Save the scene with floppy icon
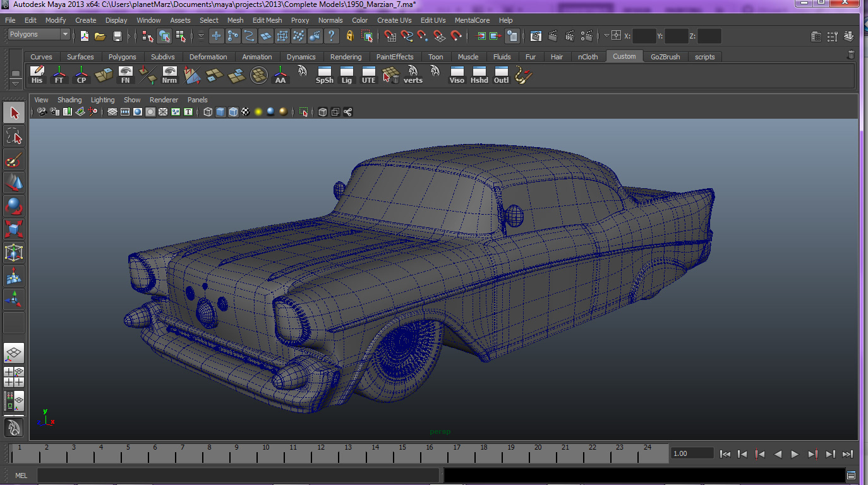Image resolution: width=868 pixels, height=485 pixels. 117,36
